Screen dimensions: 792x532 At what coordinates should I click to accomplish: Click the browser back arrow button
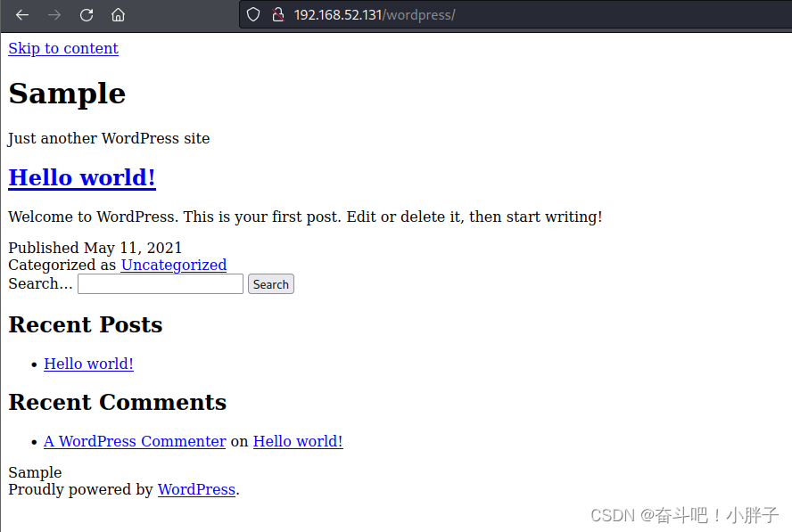point(22,15)
